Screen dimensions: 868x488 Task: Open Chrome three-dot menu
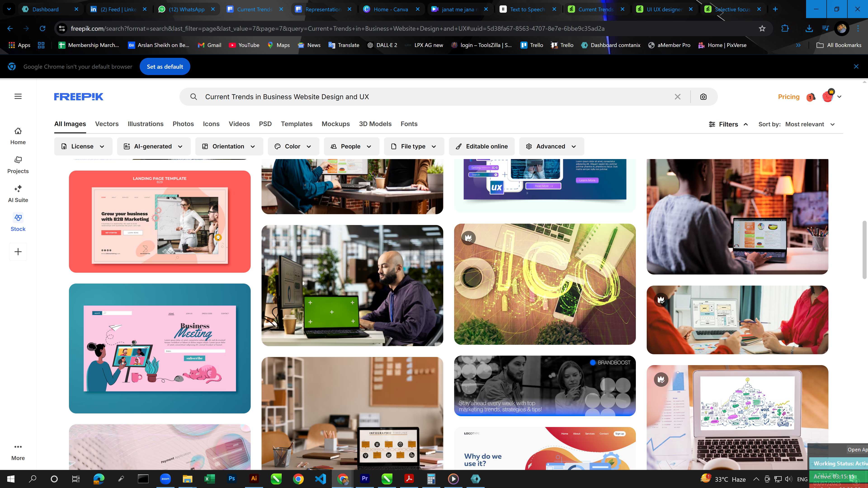coord(858,29)
